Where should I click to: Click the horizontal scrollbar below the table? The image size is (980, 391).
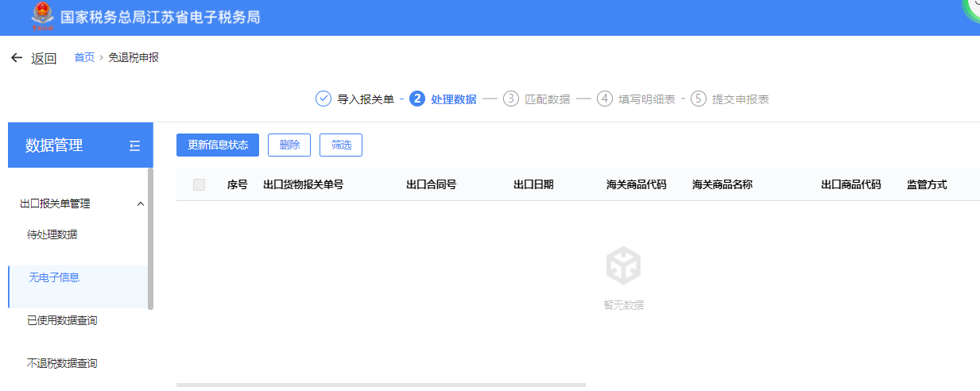pos(381,385)
